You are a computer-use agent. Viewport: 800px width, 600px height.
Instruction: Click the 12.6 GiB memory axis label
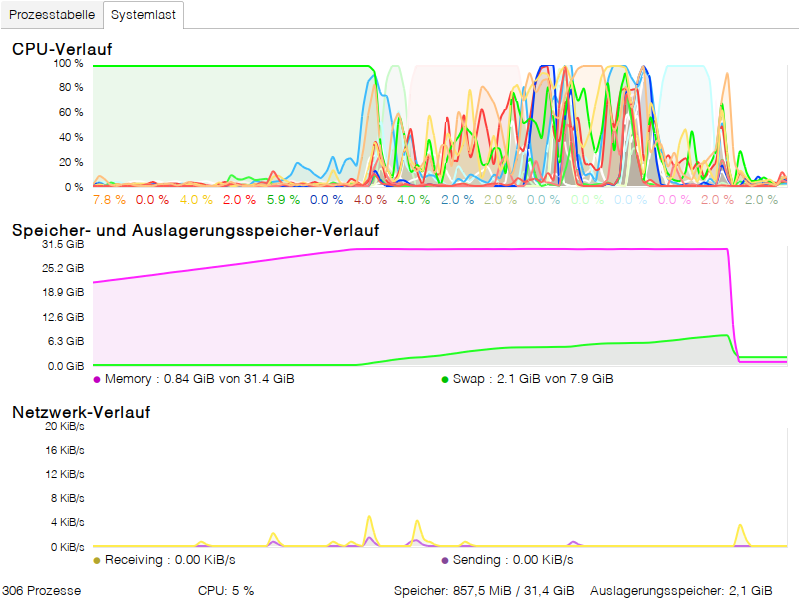pyautogui.click(x=63, y=317)
